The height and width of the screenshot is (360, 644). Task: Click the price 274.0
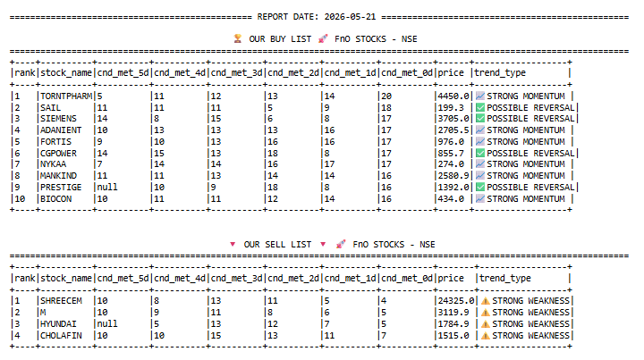(x=451, y=164)
